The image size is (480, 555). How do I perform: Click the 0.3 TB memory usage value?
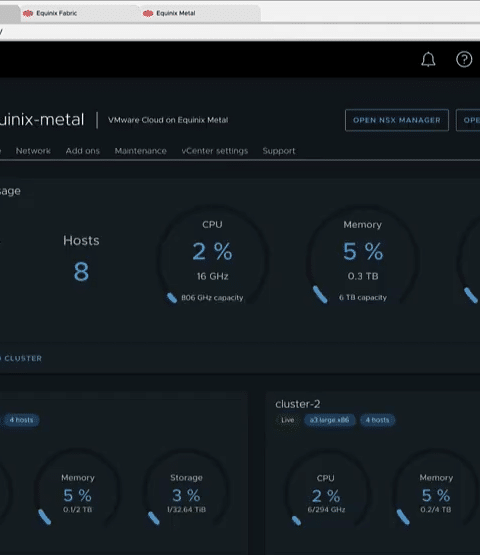point(363,276)
